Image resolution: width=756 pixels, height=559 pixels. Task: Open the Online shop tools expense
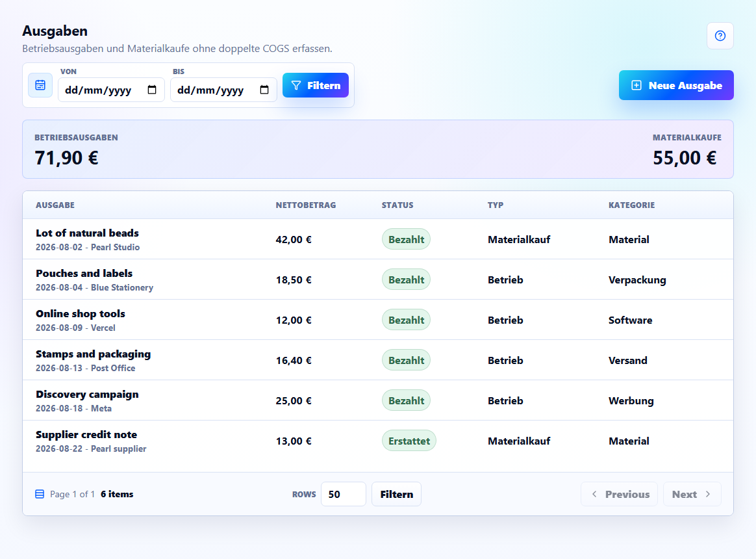pyautogui.click(x=81, y=314)
